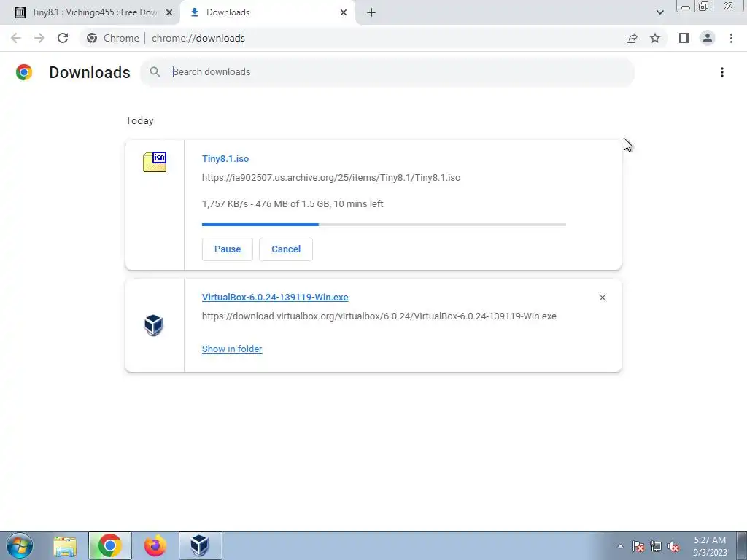Click the muted volume tray icon

[673, 547]
